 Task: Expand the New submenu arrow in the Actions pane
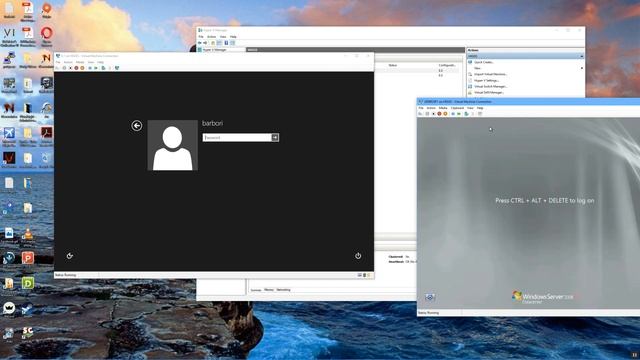pyautogui.click(x=582, y=68)
